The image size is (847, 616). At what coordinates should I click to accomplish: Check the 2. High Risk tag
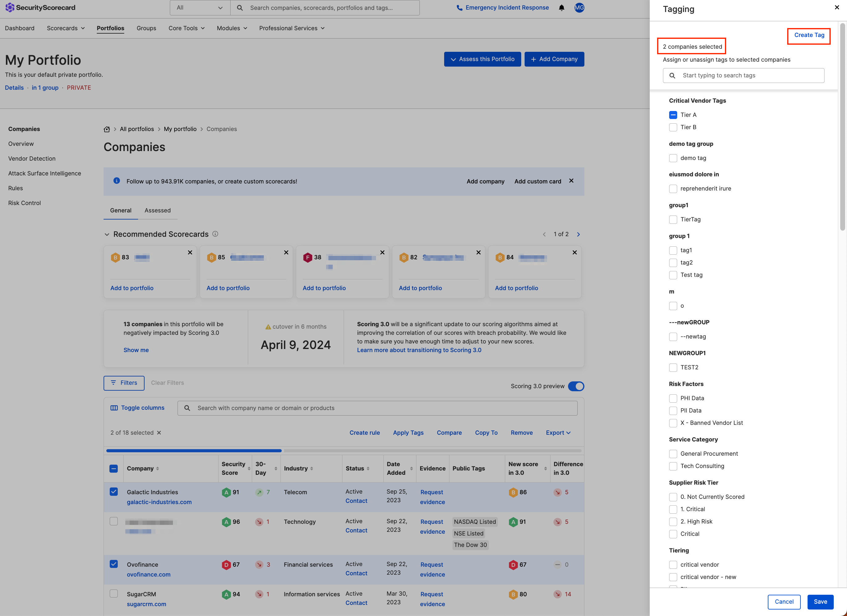673,522
